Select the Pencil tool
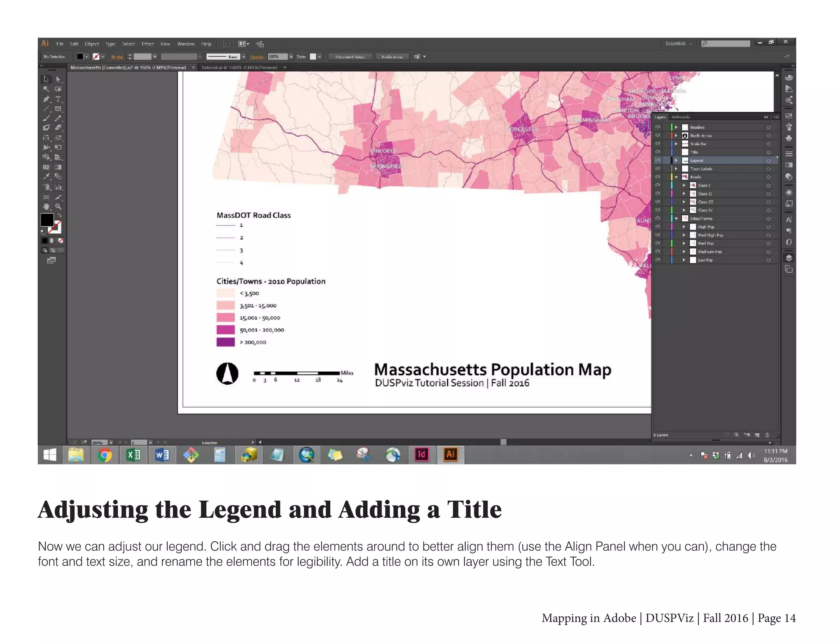Image resolution: width=834 pixels, height=644 pixels. point(58,118)
